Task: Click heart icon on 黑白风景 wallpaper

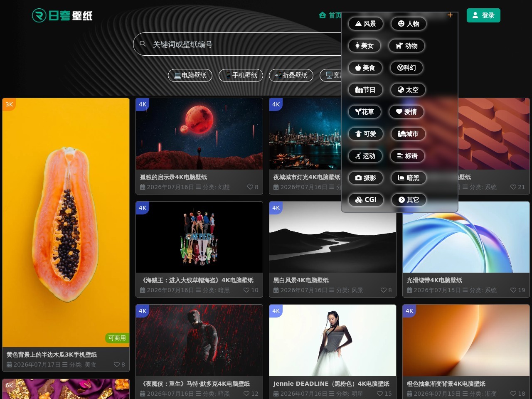Action: [384, 290]
